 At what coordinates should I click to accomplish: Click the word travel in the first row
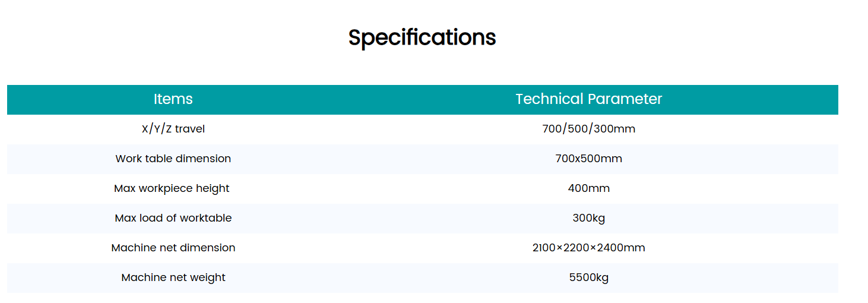190,129
